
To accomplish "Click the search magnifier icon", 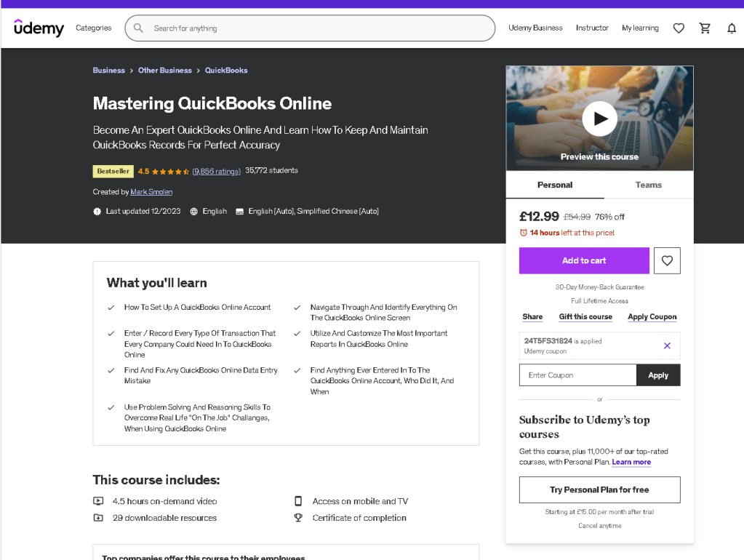I will point(138,28).
